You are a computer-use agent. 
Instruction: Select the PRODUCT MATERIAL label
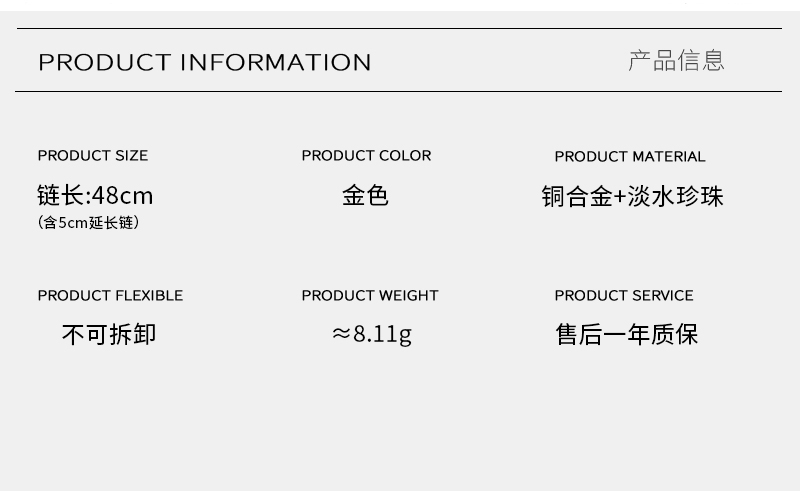click(630, 157)
